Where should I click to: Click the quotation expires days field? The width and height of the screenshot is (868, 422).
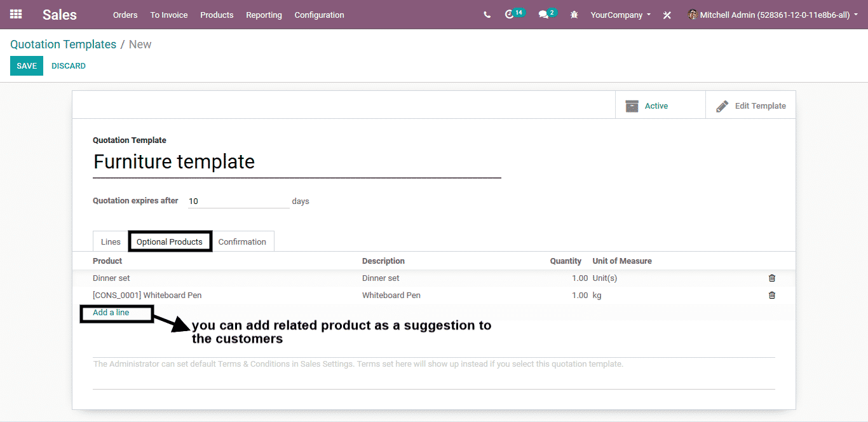point(238,201)
